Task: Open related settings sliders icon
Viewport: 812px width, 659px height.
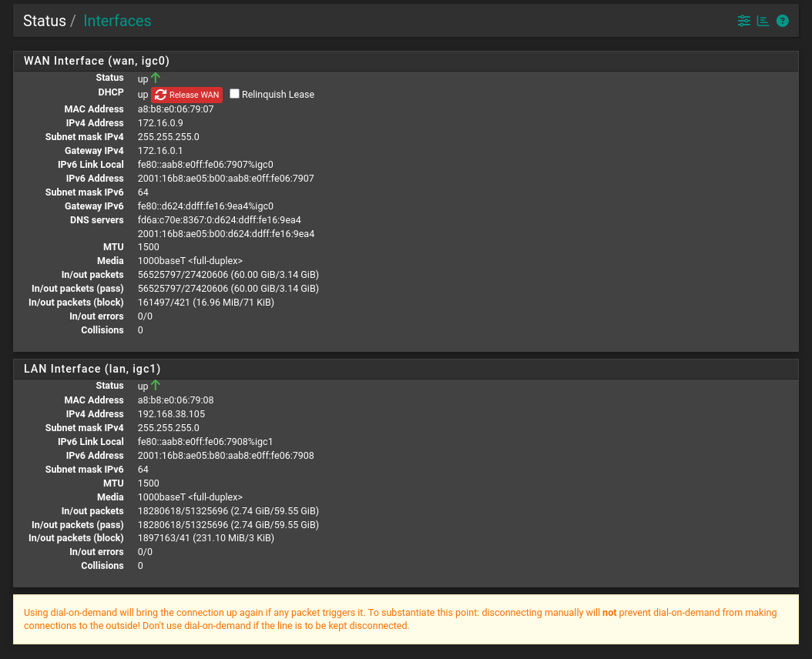Action: [x=743, y=21]
